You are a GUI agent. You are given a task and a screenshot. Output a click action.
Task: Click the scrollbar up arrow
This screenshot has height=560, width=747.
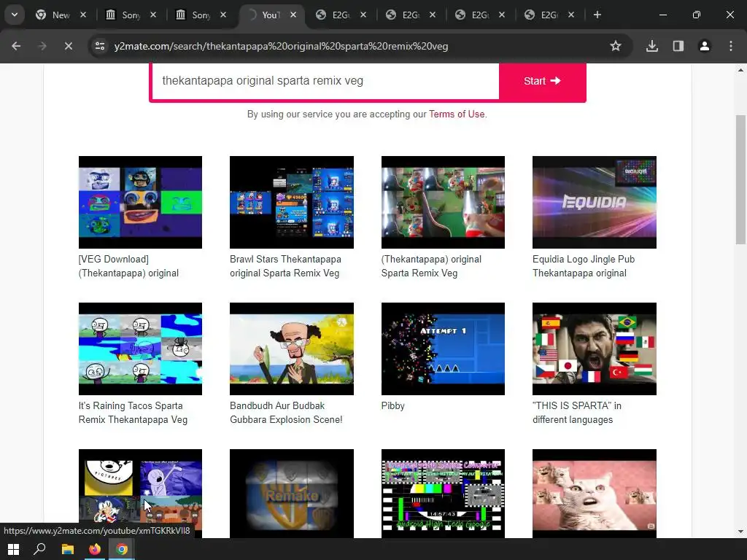pos(740,70)
